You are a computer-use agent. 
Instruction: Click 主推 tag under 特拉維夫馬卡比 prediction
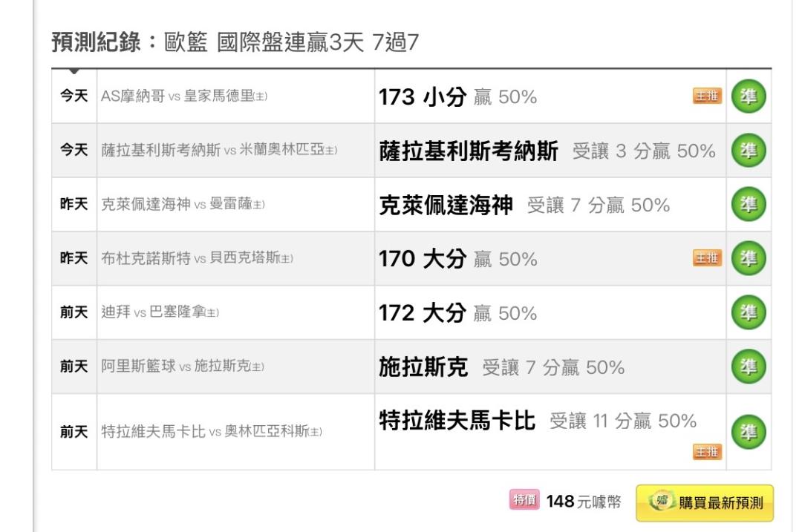click(707, 452)
